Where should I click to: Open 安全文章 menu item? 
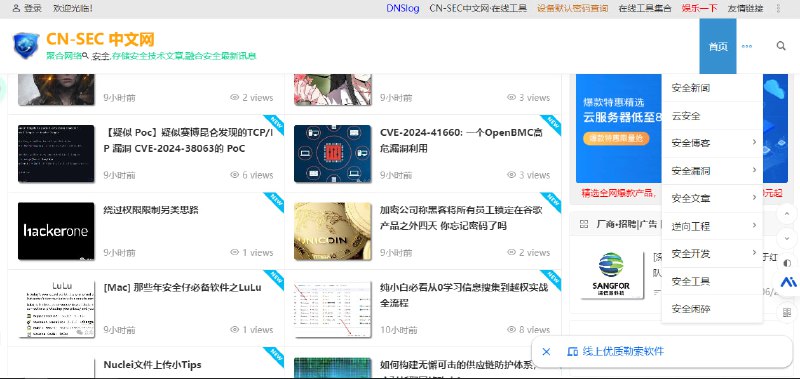coord(691,198)
